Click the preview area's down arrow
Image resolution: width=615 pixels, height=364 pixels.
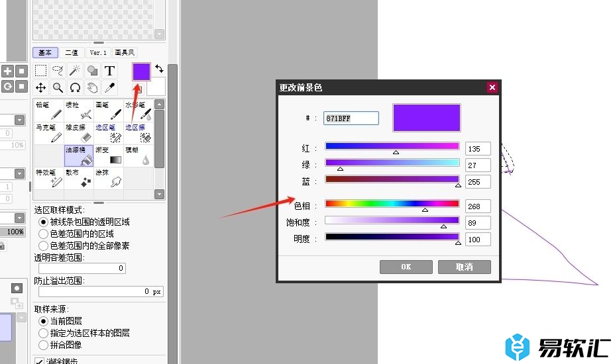tap(159, 34)
